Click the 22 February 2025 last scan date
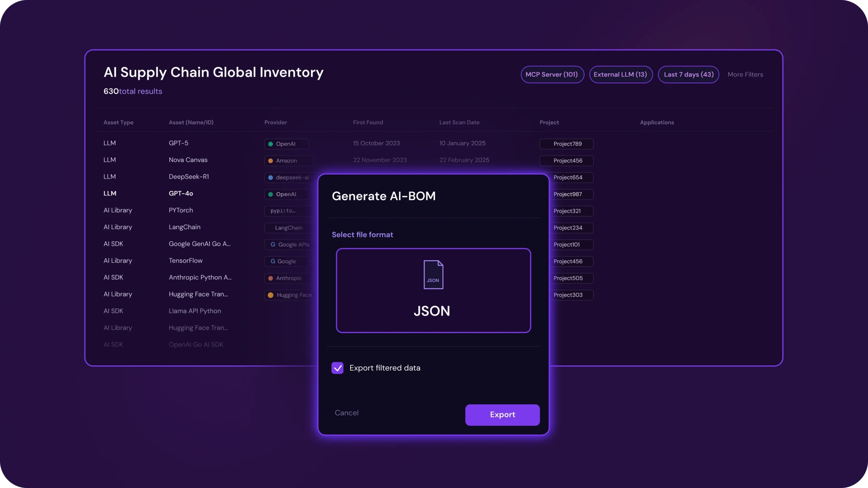This screenshot has height=488, width=868. click(465, 160)
